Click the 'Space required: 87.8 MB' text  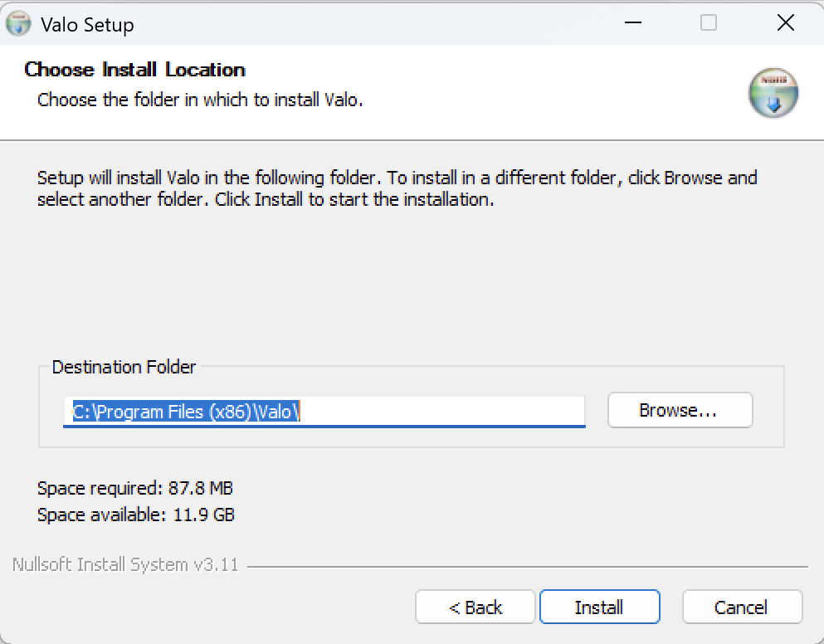coord(129,488)
